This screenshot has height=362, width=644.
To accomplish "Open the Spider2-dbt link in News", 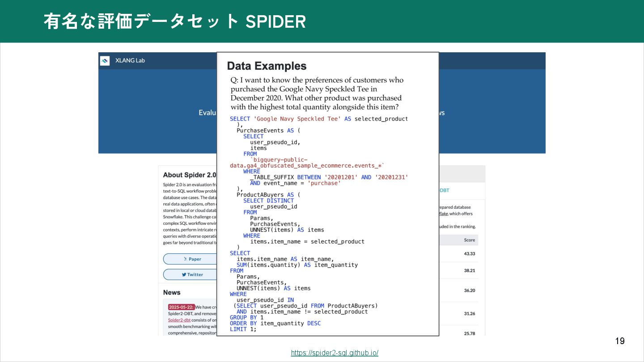I will pos(178,320).
